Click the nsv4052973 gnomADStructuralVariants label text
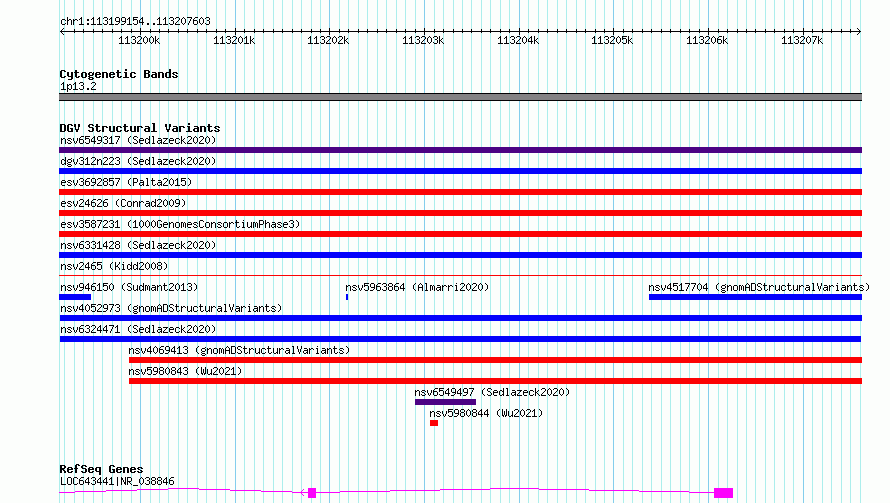The image size is (890, 503). click(171, 308)
